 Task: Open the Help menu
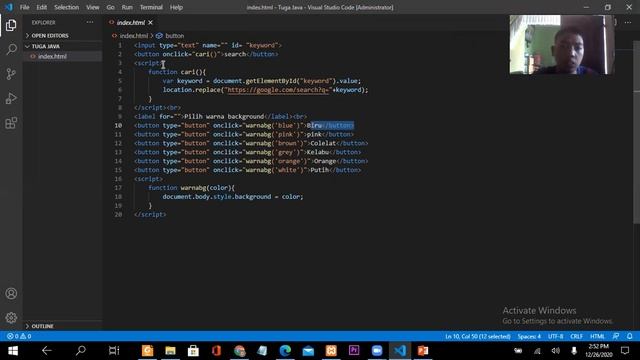pyautogui.click(x=176, y=7)
